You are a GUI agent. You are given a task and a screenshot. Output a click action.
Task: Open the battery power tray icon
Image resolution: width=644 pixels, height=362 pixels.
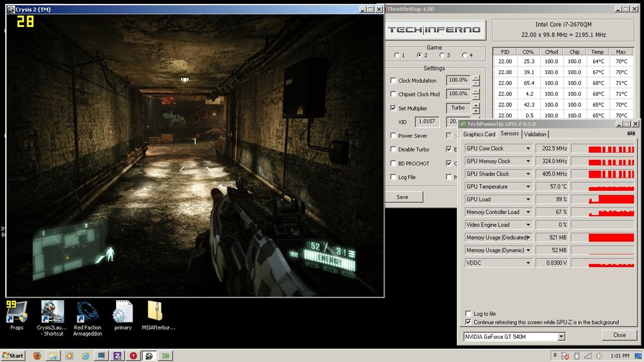click(x=577, y=356)
